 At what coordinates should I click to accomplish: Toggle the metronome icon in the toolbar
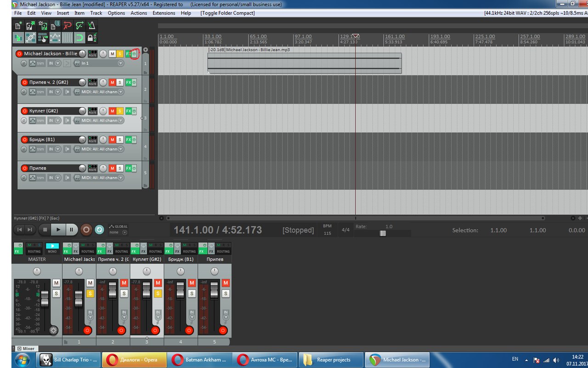point(92,26)
